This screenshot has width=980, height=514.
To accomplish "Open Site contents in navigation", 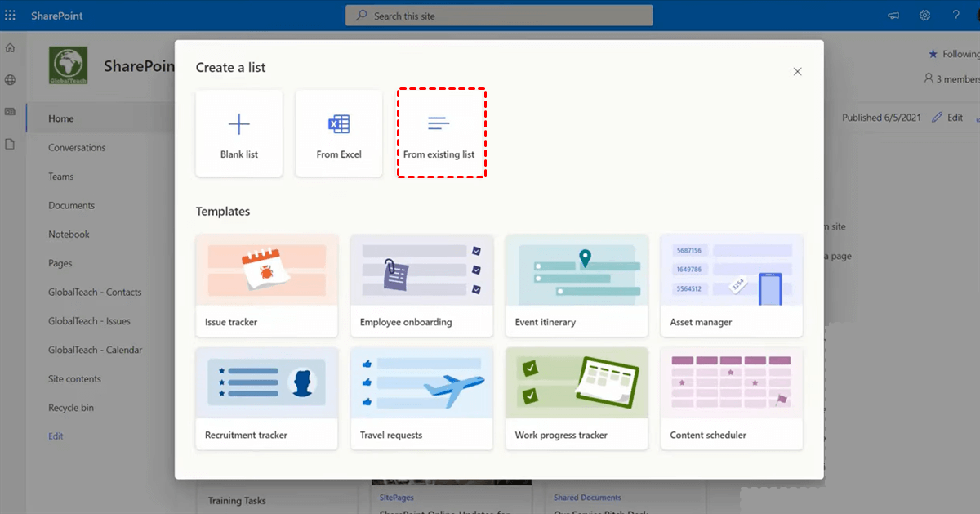I will 74,379.
